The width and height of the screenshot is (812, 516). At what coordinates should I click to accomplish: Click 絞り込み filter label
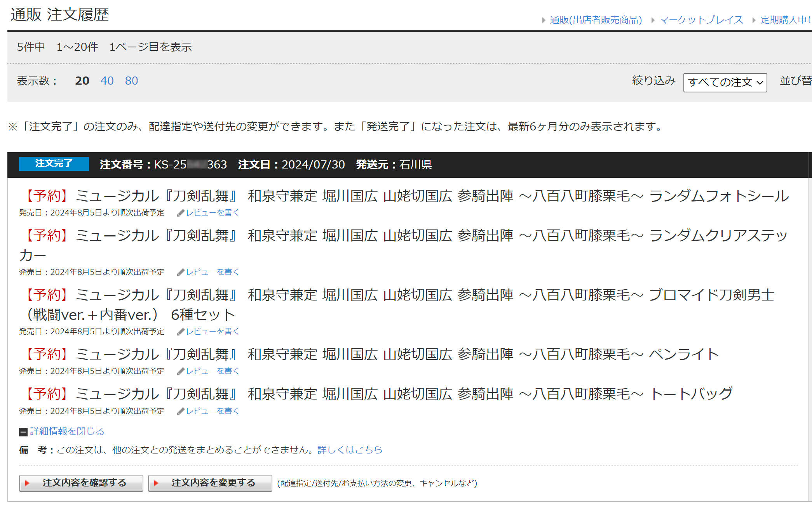coord(654,80)
